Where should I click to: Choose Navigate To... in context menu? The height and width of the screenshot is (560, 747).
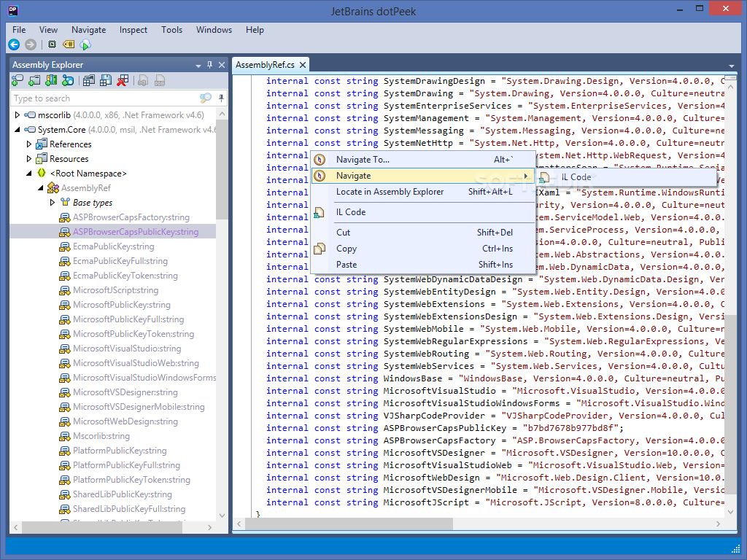(423, 160)
